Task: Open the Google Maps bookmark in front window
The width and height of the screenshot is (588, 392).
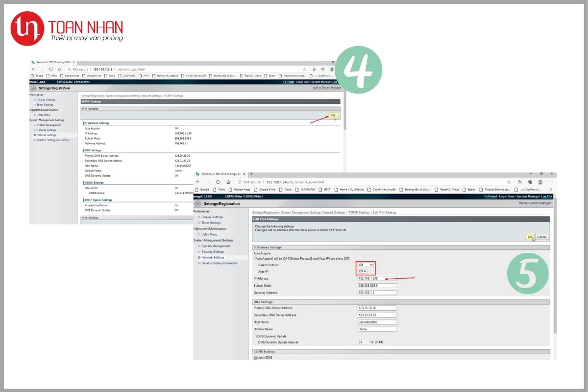Action: [x=239, y=189]
